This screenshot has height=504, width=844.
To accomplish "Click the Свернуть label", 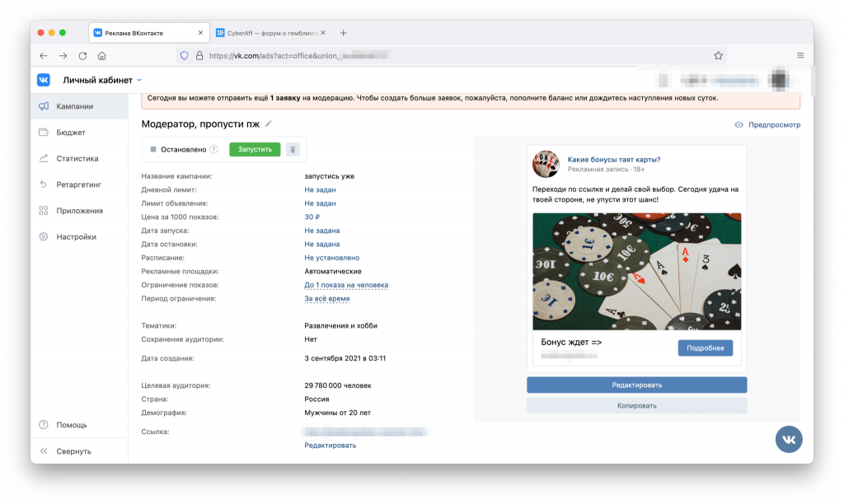I will click(73, 451).
